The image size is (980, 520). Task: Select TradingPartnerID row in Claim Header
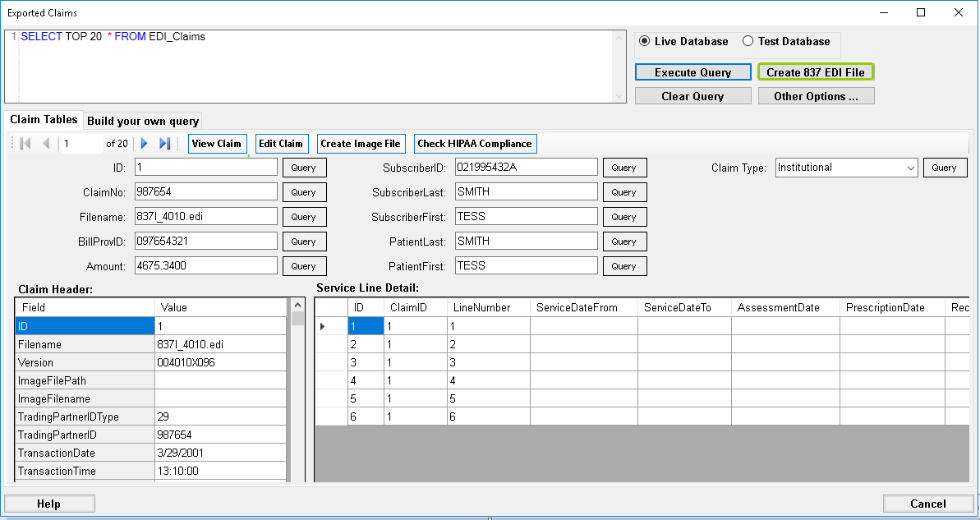pos(151,435)
